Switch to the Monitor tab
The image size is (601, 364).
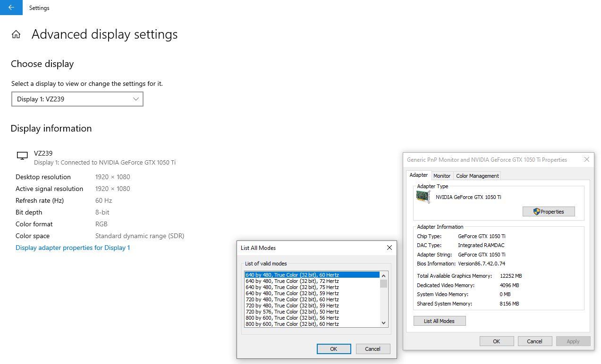[442, 176]
